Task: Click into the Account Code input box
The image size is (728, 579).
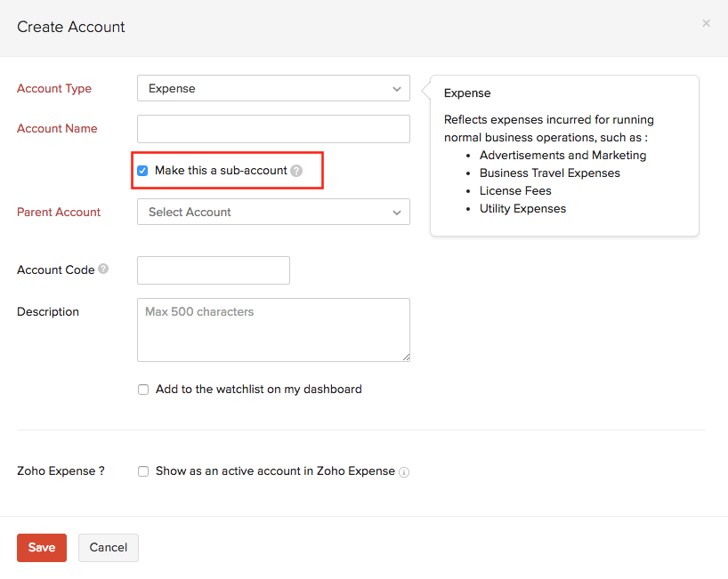Action: coord(214,270)
